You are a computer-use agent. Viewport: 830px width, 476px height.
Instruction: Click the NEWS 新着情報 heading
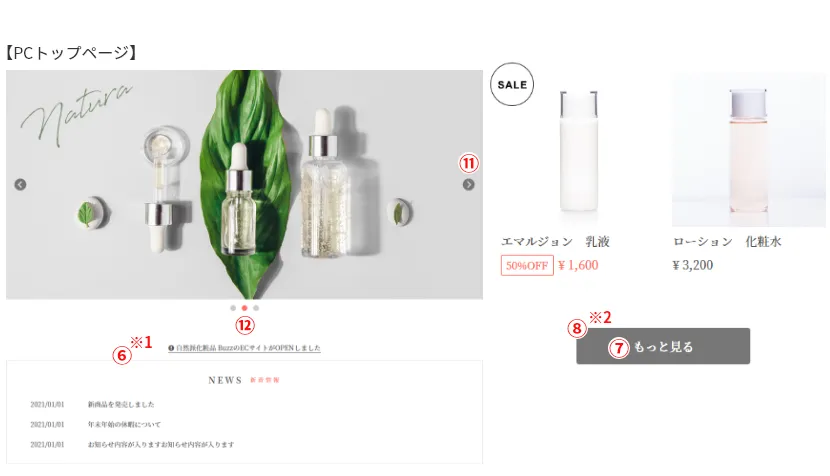point(243,380)
